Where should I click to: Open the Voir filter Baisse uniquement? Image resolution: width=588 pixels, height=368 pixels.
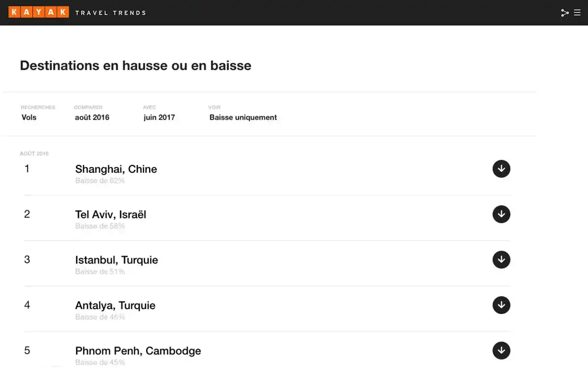coord(243,117)
